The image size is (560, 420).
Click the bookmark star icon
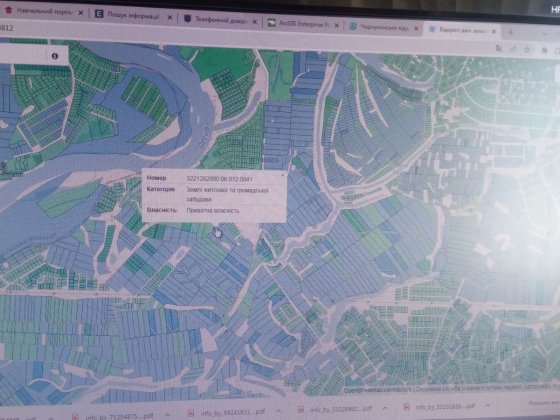tap(527, 50)
